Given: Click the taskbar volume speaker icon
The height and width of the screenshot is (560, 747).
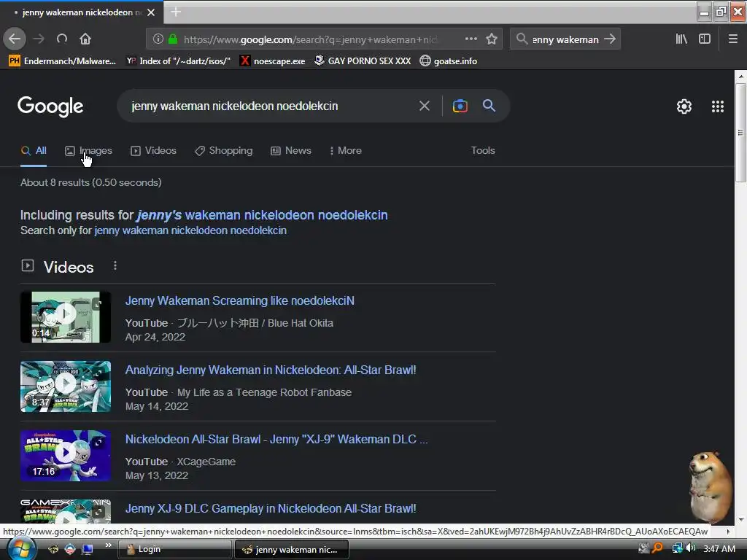Looking at the screenshot, I should [690, 548].
